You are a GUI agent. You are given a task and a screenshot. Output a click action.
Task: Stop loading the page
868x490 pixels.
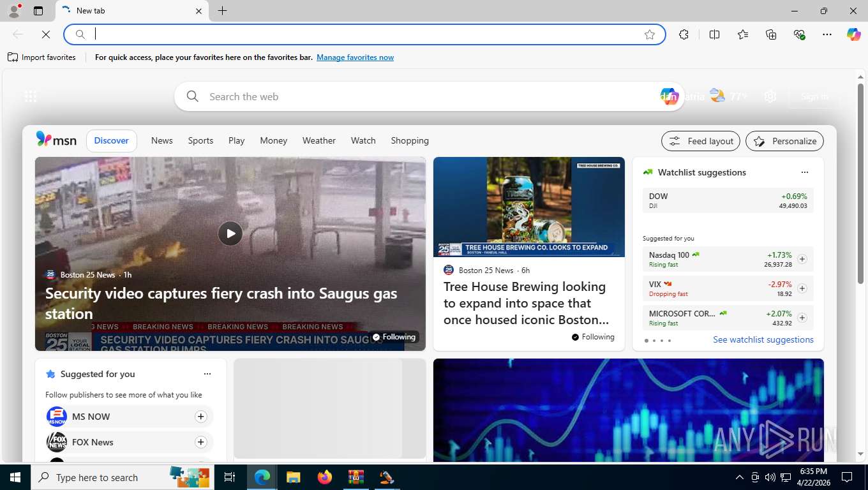click(46, 34)
